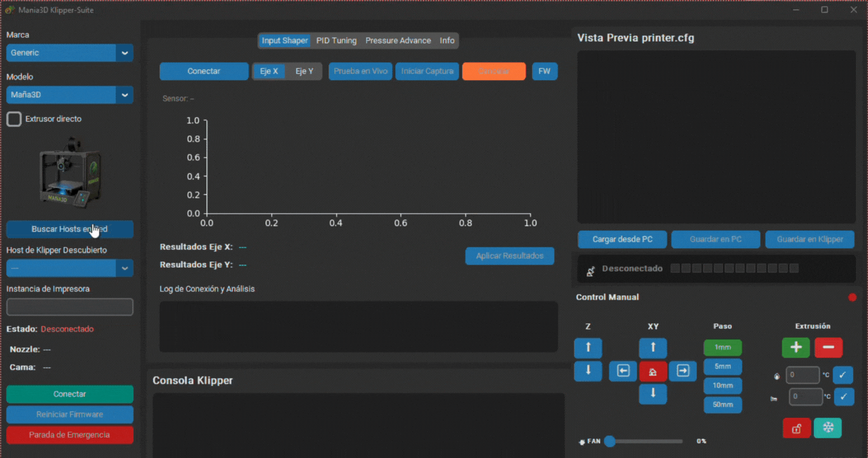This screenshot has height=458, width=868.
Task: Expand the Modelo dropdown showing Maña3D
Action: click(70, 95)
